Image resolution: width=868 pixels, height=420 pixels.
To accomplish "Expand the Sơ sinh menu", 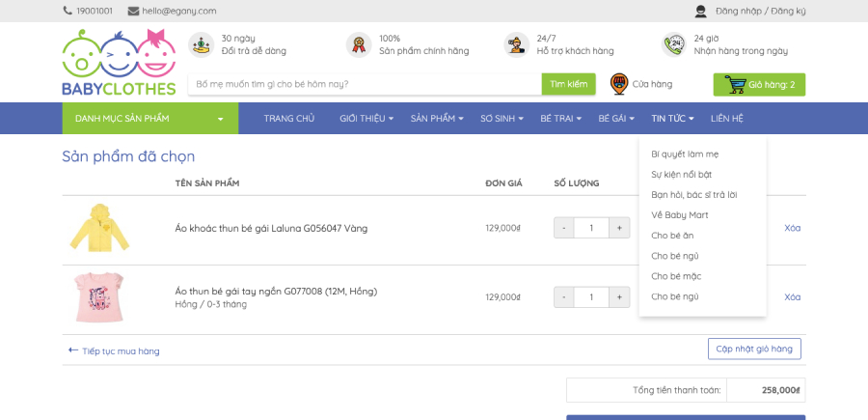I will pyautogui.click(x=502, y=118).
